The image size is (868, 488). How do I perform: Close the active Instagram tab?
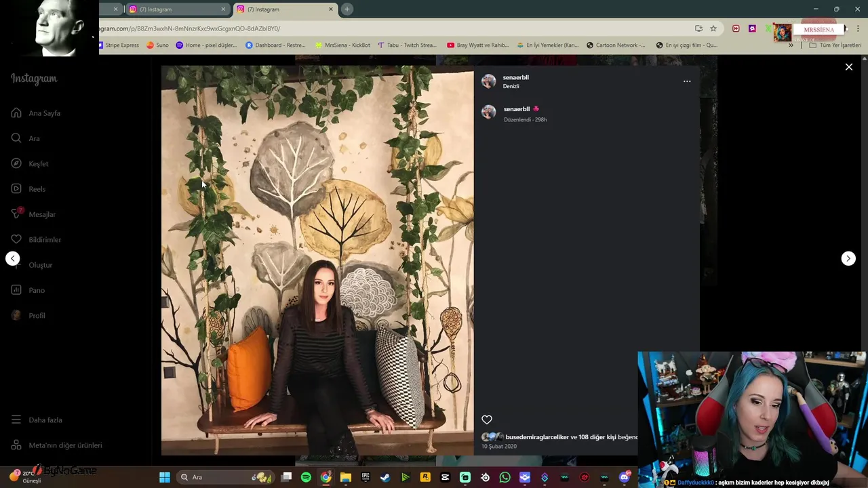(331, 9)
